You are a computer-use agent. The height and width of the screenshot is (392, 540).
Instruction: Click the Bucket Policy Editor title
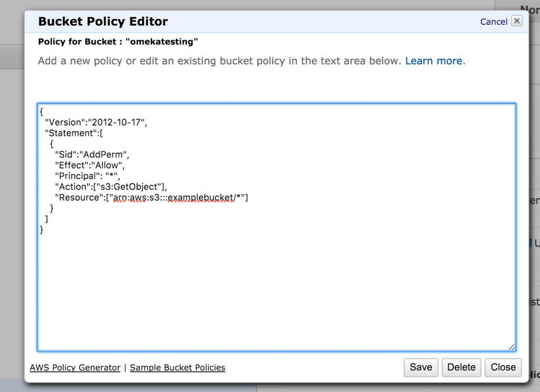tap(103, 21)
